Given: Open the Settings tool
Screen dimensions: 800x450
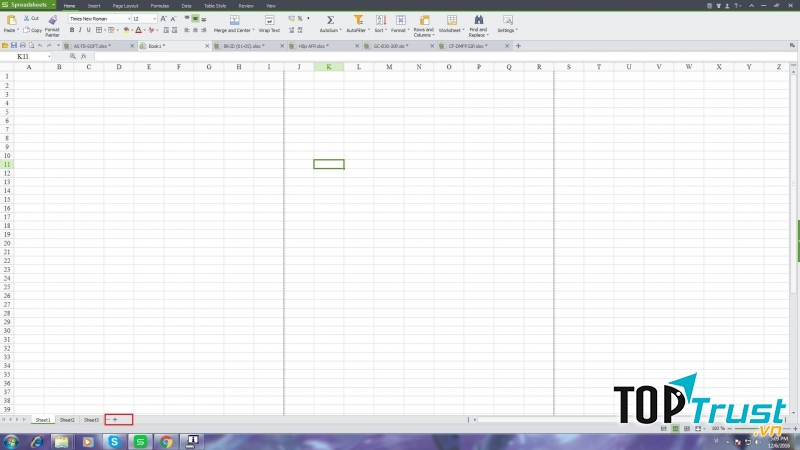Looking at the screenshot, I should (x=507, y=24).
